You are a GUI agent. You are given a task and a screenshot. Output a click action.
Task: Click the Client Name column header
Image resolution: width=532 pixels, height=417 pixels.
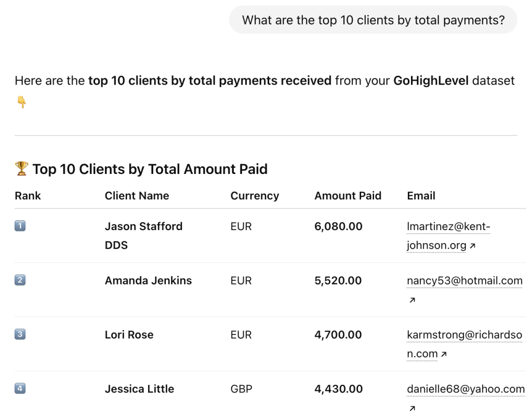[137, 196]
